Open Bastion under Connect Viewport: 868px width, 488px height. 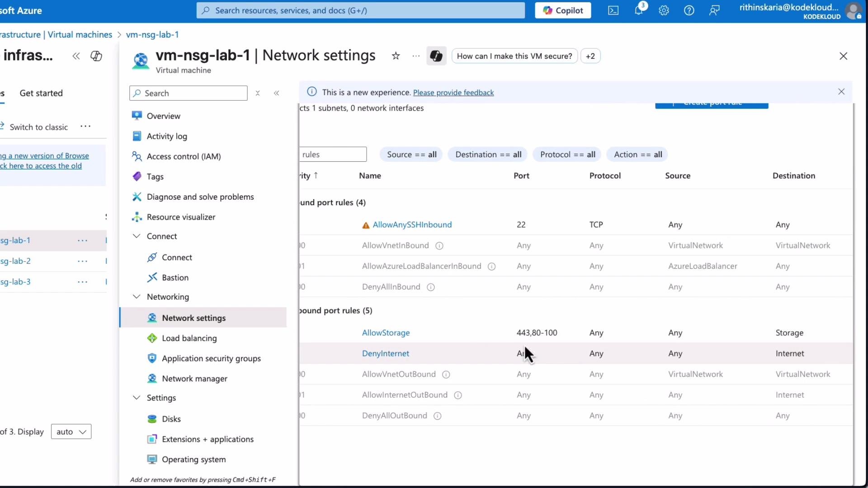click(x=175, y=278)
